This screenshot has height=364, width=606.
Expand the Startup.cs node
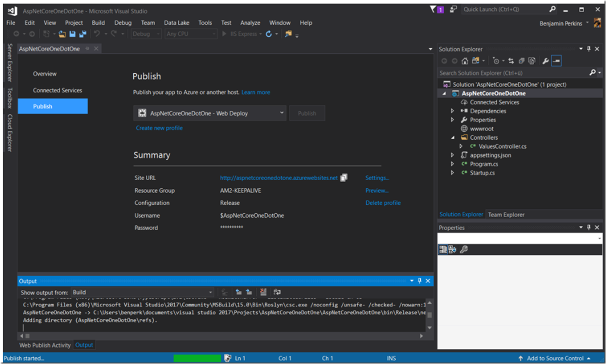tap(452, 173)
